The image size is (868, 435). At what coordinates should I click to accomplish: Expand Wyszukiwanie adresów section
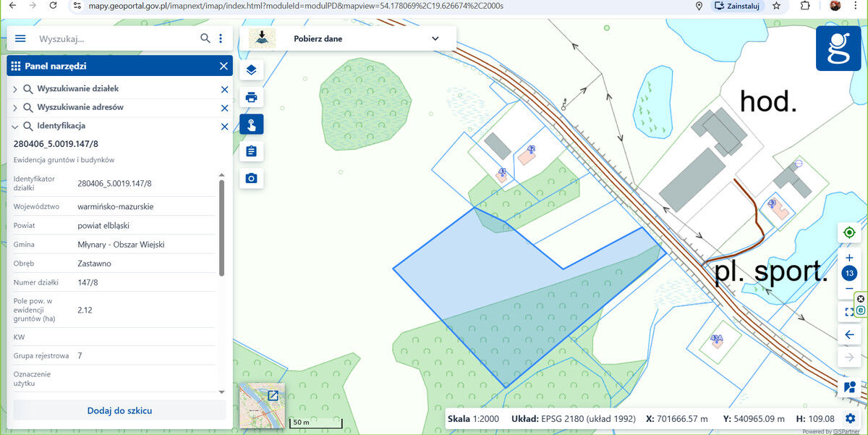point(15,107)
